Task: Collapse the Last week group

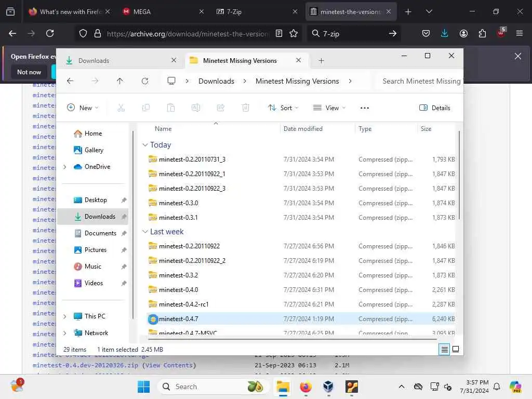Action: [x=145, y=232]
